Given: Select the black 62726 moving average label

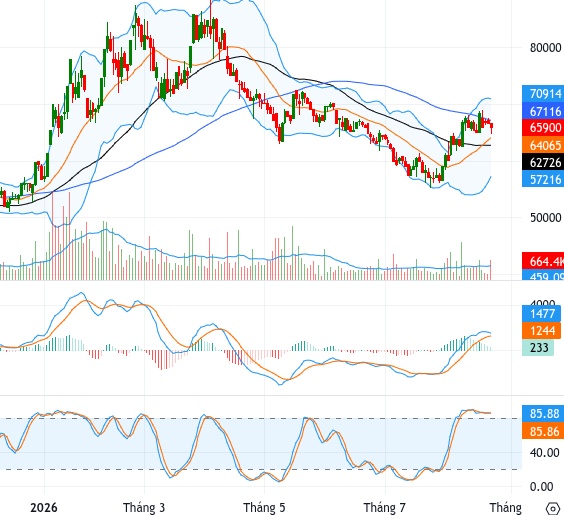Looking at the screenshot, I should click(543, 163).
